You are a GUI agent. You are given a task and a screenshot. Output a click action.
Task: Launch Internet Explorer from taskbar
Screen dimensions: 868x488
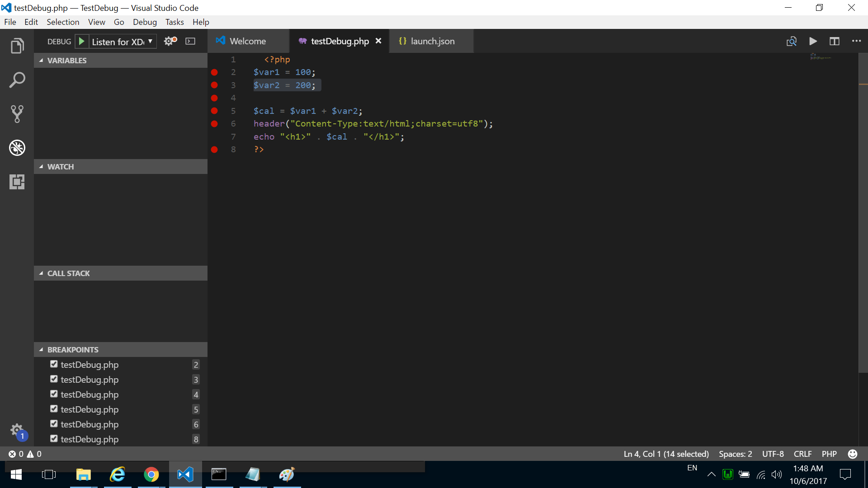(118, 474)
